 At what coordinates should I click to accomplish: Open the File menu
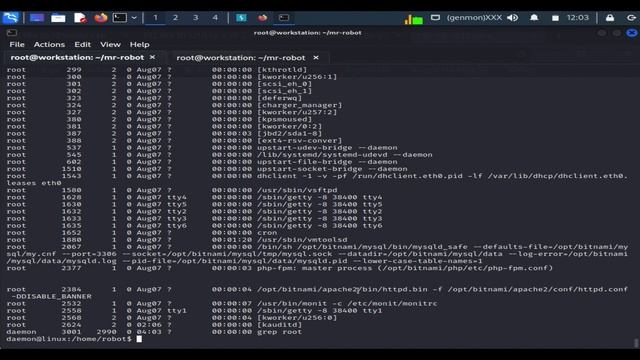pyautogui.click(x=17, y=44)
